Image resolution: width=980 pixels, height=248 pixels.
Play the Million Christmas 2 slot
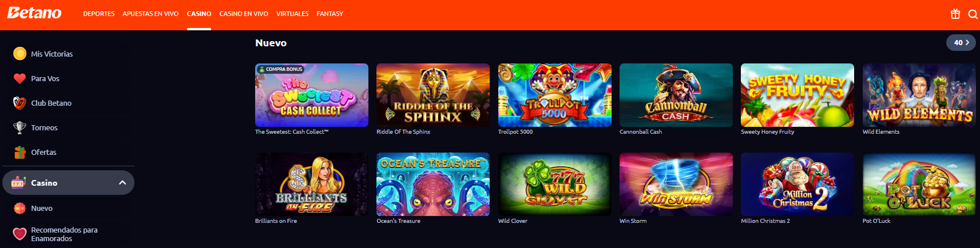tap(797, 184)
